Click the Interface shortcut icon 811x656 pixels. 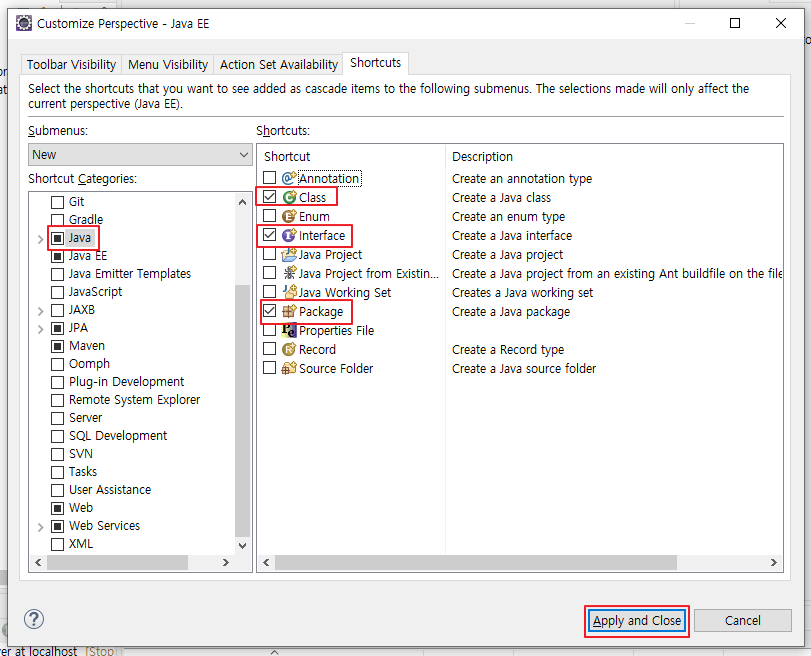(289, 235)
